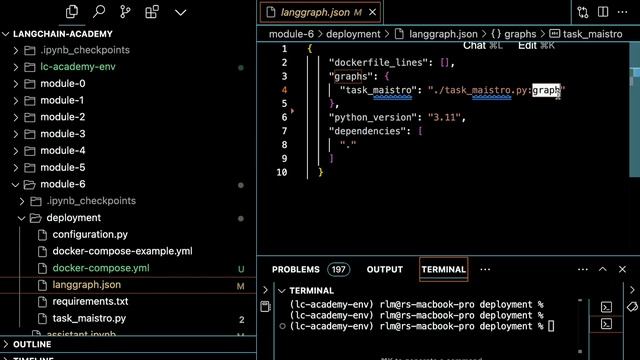The image size is (640, 360).
Task: Click the Edit ⌘K inline hint
Action: coord(536,45)
